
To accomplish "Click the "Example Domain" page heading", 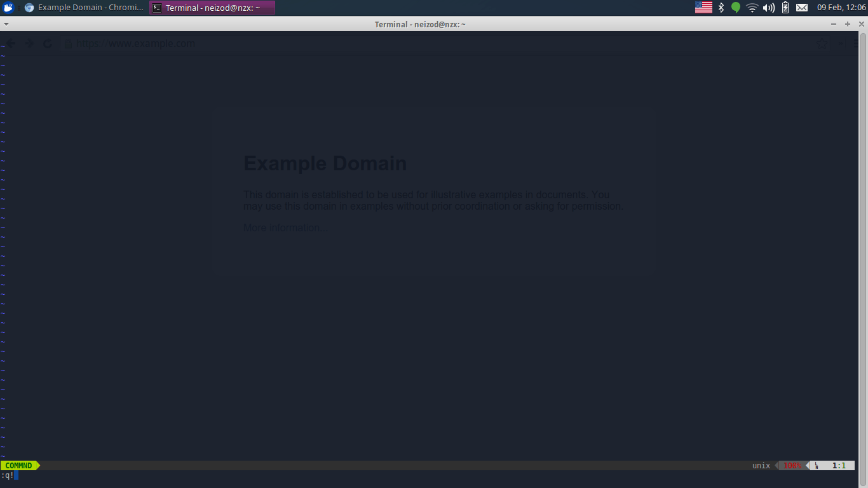I will click(x=325, y=163).
